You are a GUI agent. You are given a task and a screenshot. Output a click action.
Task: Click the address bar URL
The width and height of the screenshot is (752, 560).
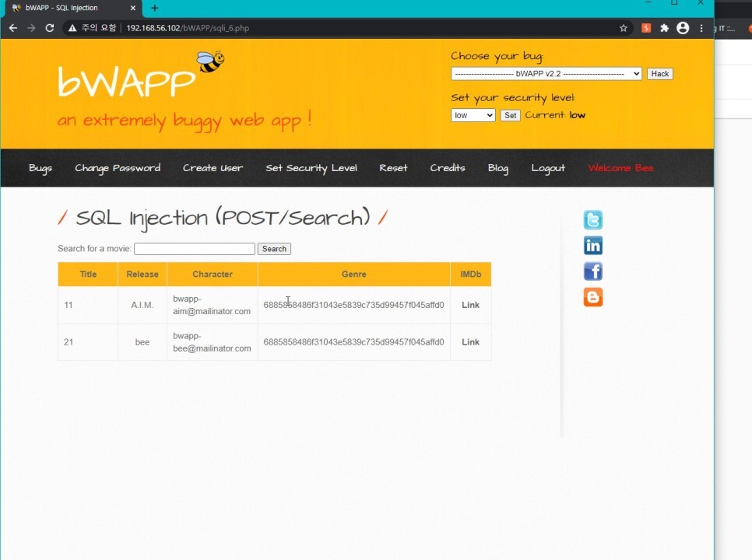point(188,28)
